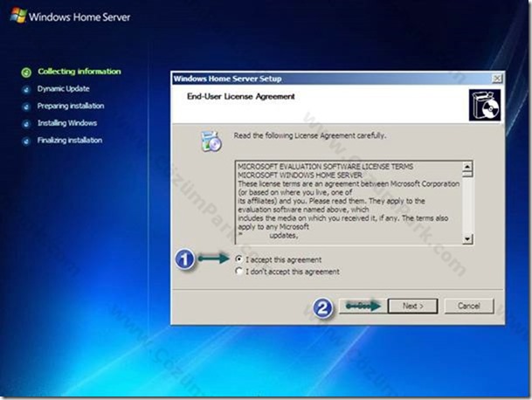This screenshot has height=400, width=532.
Task: Click the Preparing installation step bullet icon
Action: pos(26,107)
